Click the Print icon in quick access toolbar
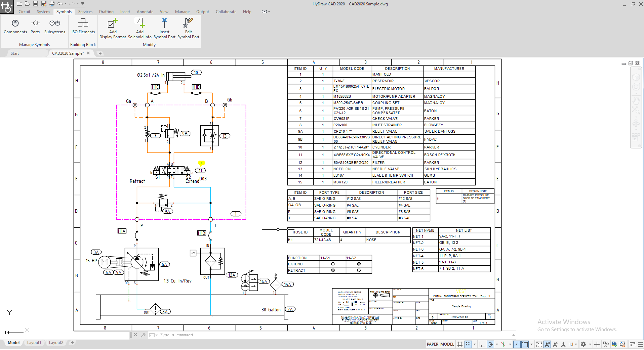This screenshot has width=644, height=350. pyautogui.click(x=52, y=4)
